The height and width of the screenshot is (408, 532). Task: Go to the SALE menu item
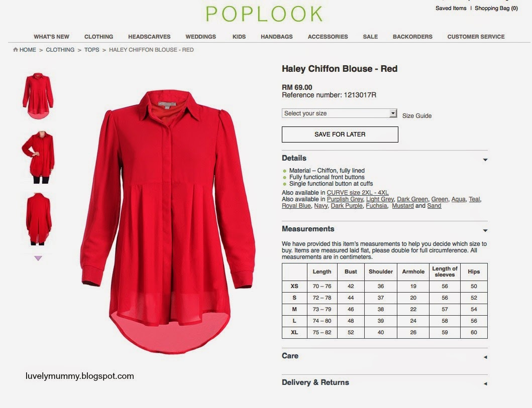click(x=370, y=37)
